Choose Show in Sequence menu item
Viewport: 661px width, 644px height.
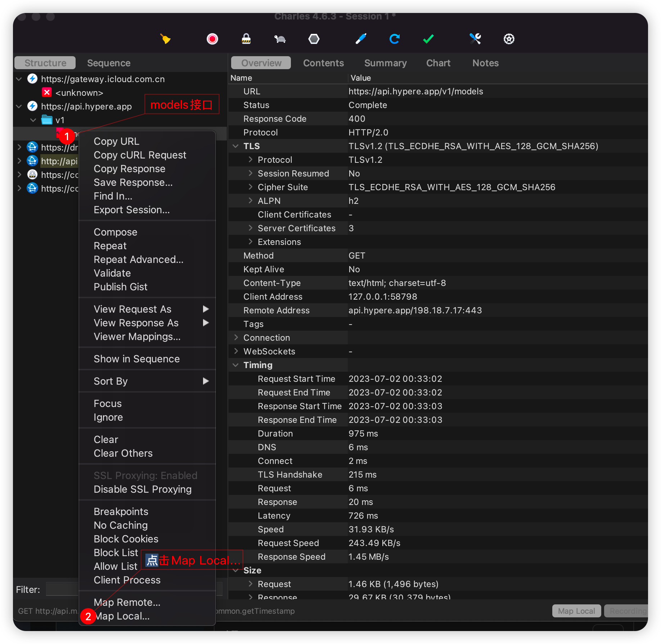point(147,359)
